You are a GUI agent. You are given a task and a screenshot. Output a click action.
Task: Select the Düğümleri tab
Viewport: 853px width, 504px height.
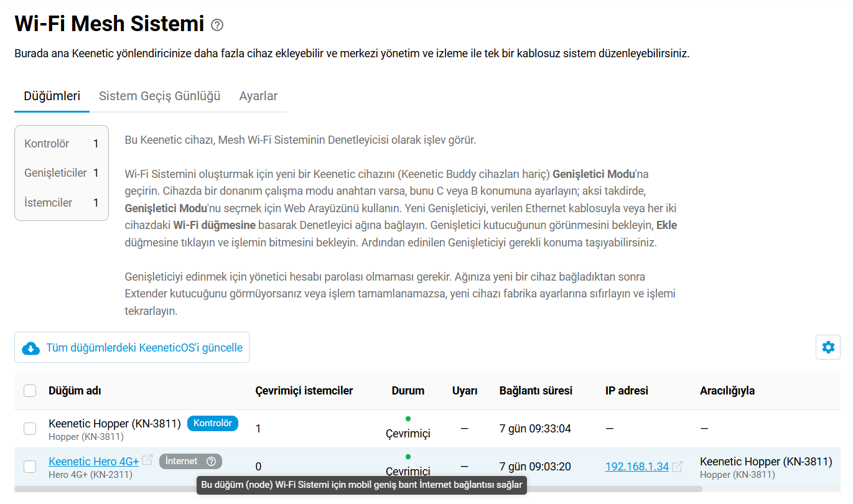click(x=52, y=96)
